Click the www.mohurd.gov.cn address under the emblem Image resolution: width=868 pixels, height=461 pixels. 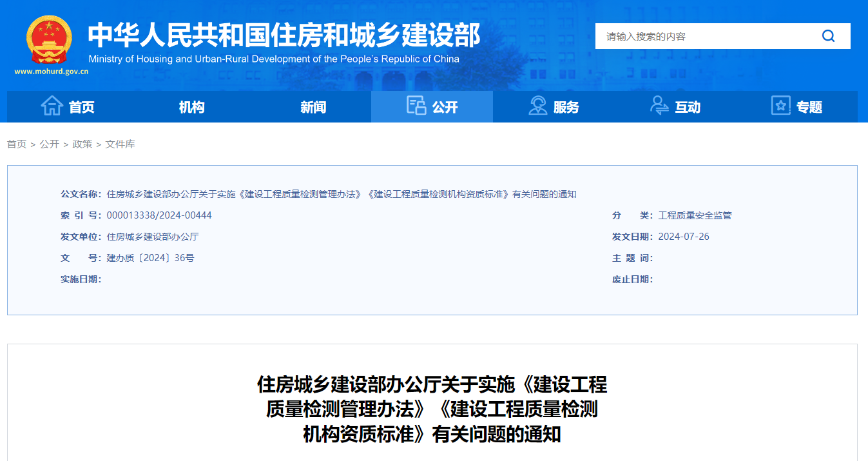click(51, 72)
